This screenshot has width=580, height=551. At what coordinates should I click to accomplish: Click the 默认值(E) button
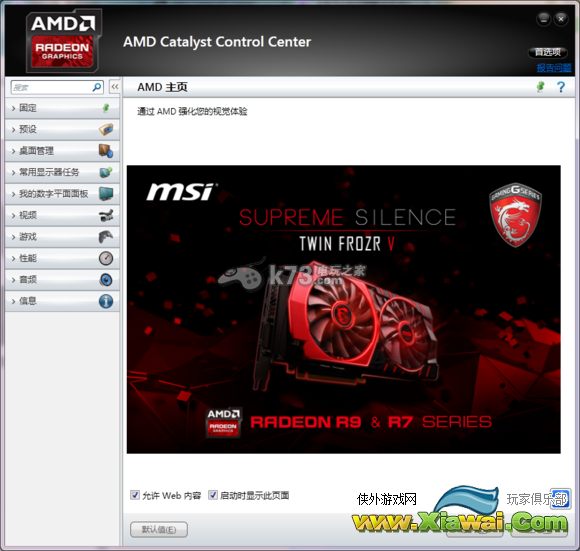(159, 530)
